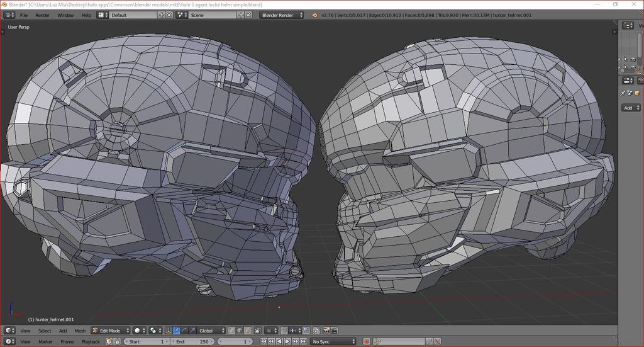Image resolution: width=644 pixels, height=347 pixels.
Task: Open the snap element type selector
Action: point(295,331)
